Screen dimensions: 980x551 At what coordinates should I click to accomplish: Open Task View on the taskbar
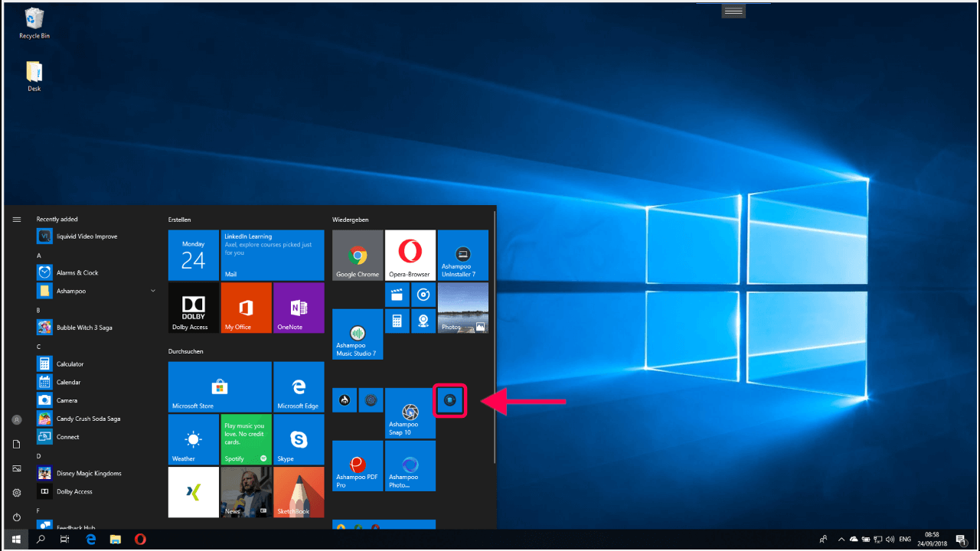pos(65,540)
